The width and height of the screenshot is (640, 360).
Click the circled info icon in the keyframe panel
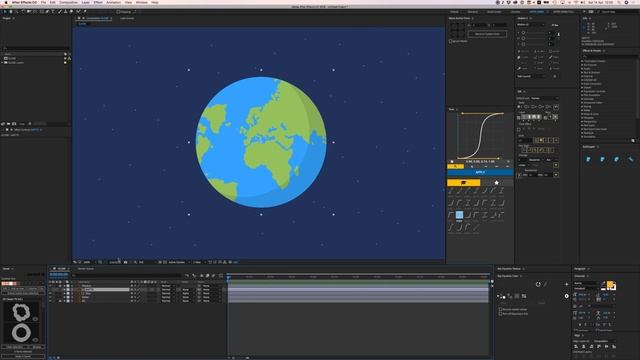(x=567, y=296)
